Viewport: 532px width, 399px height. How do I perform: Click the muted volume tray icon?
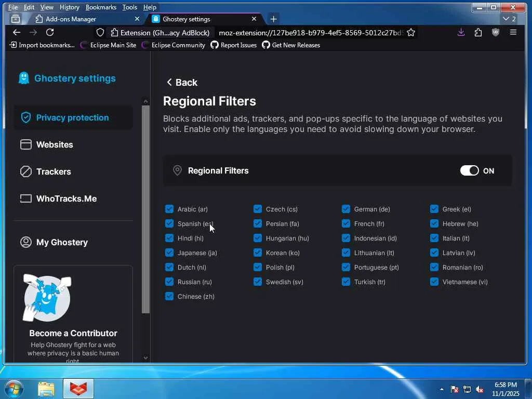[480, 389]
